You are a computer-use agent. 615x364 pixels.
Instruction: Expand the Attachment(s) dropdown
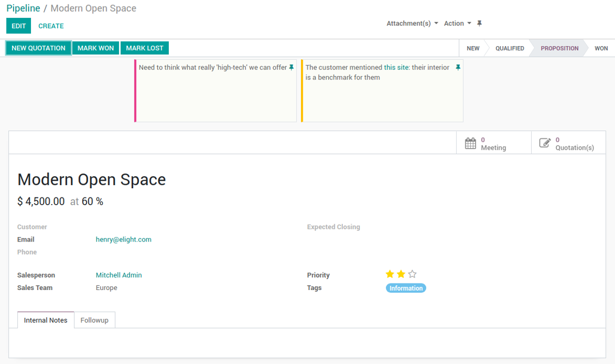click(x=412, y=23)
